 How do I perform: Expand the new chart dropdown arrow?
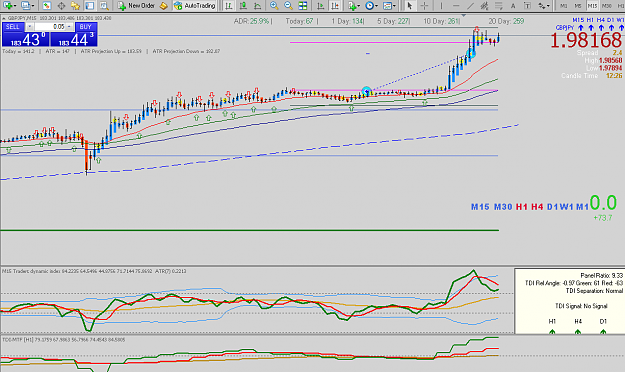(x=15, y=6)
